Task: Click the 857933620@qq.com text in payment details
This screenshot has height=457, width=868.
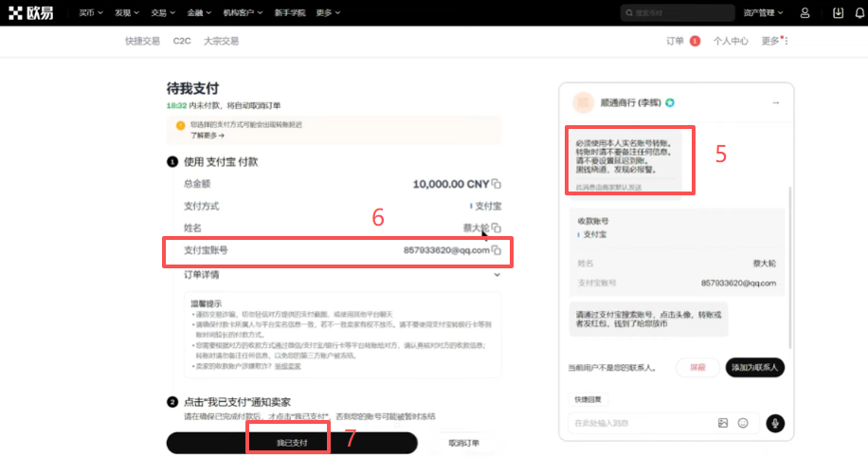Action: coord(446,250)
